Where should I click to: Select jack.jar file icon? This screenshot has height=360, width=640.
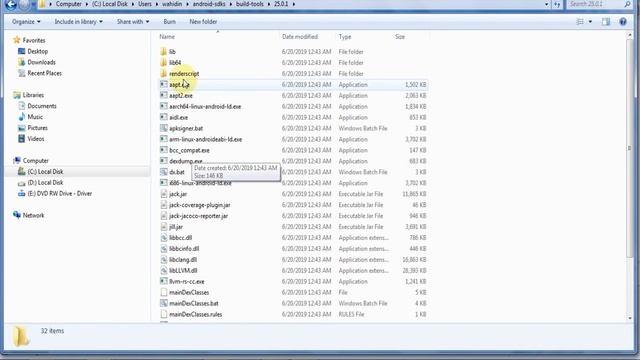(164, 194)
